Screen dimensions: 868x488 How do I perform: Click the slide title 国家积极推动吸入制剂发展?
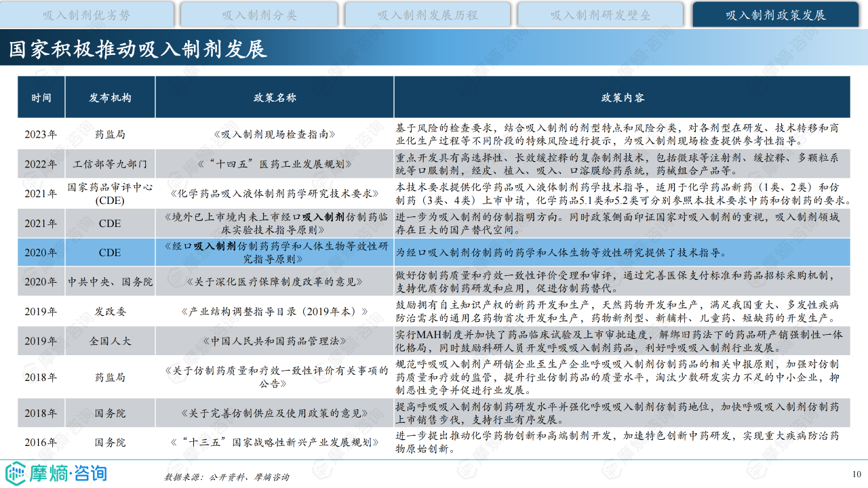[x=138, y=49]
